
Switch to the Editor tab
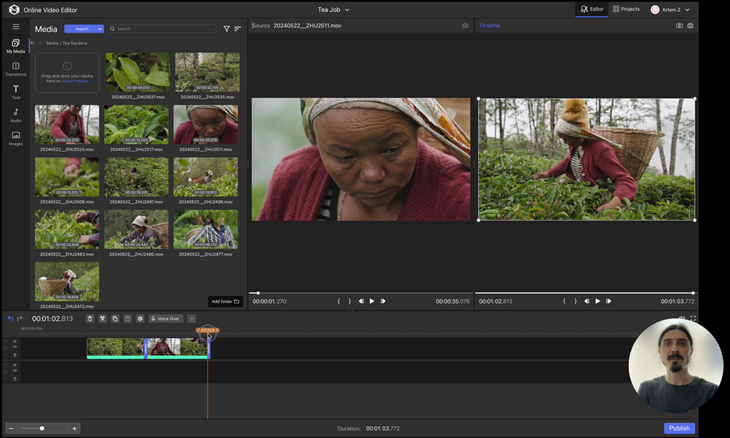click(x=592, y=9)
